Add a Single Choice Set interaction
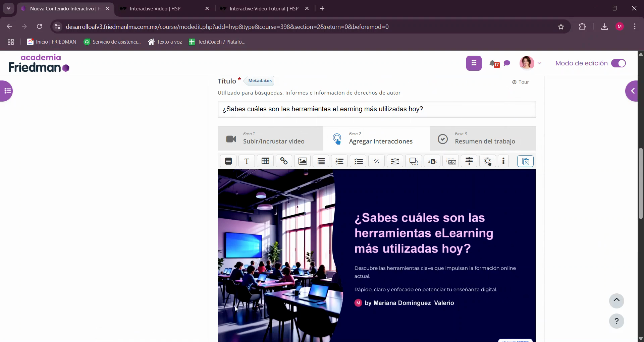This screenshot has height=342, width=644. [x=339, y=161]
